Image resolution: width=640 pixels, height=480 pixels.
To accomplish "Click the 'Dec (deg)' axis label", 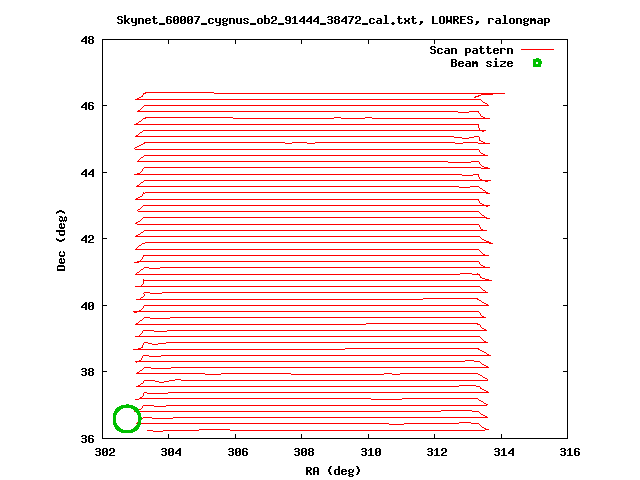I will (x=61, y=240).
